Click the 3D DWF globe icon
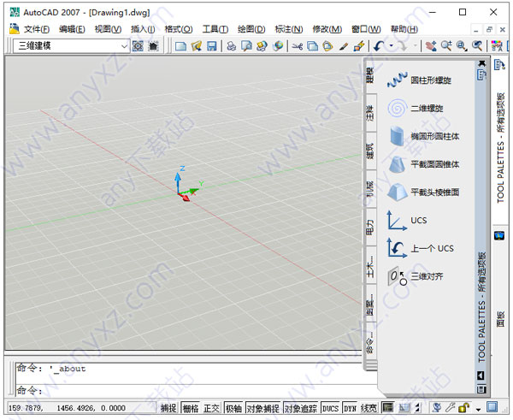 278,46
